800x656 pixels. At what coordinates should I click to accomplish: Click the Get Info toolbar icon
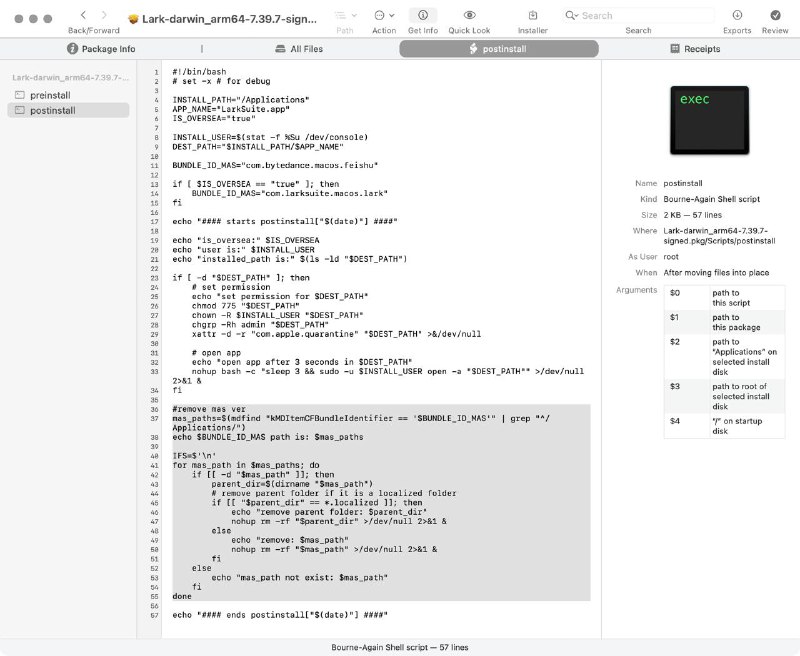[422, 15]
